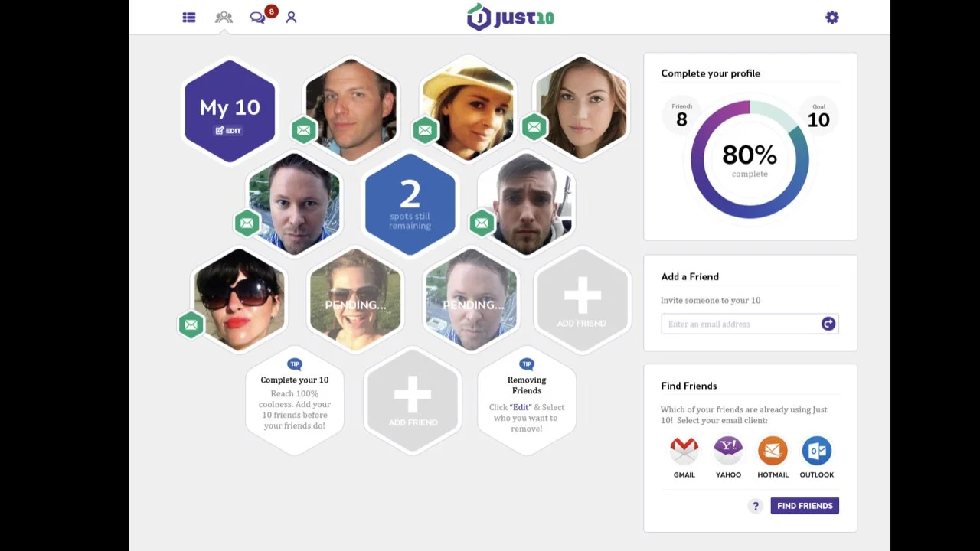Image resolution: width=980 pixels, height=551 pixels.
Task: Click the Just10 logo
Action: coord(511,17)
